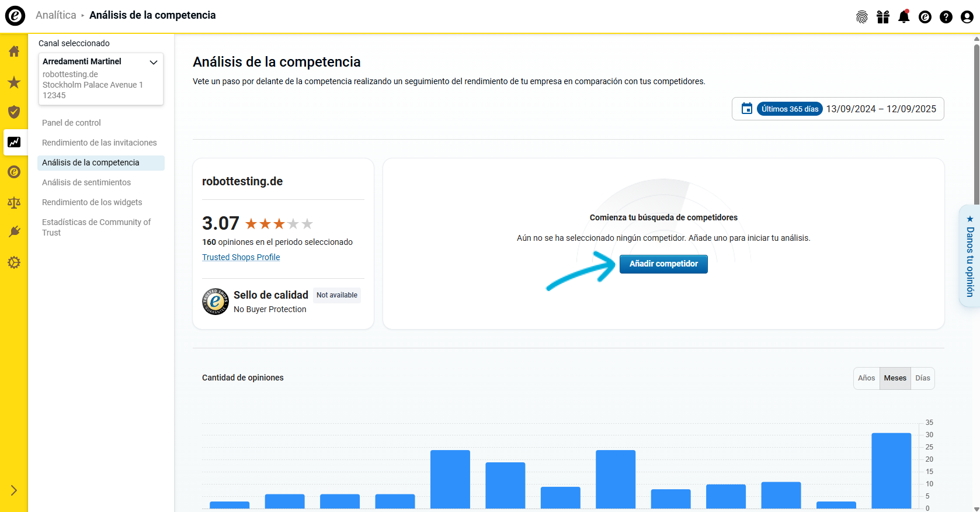The image size is (980, 512).
Task: Expand the sidebar with the chevron arrow
Action: [14, 490]
